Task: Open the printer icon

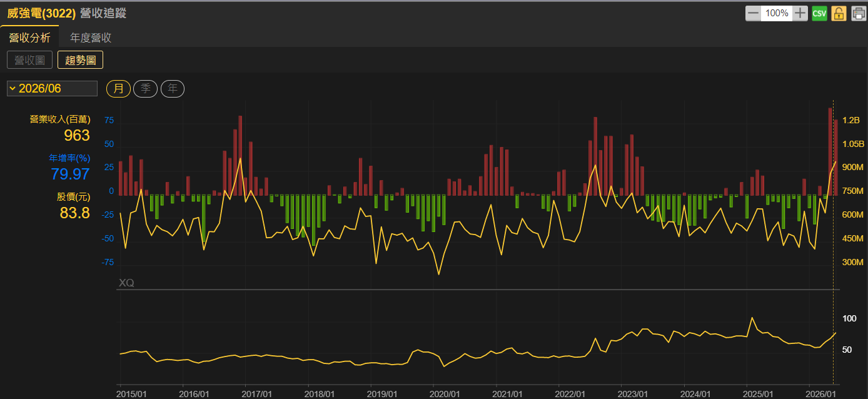Action: click(858, 13)
